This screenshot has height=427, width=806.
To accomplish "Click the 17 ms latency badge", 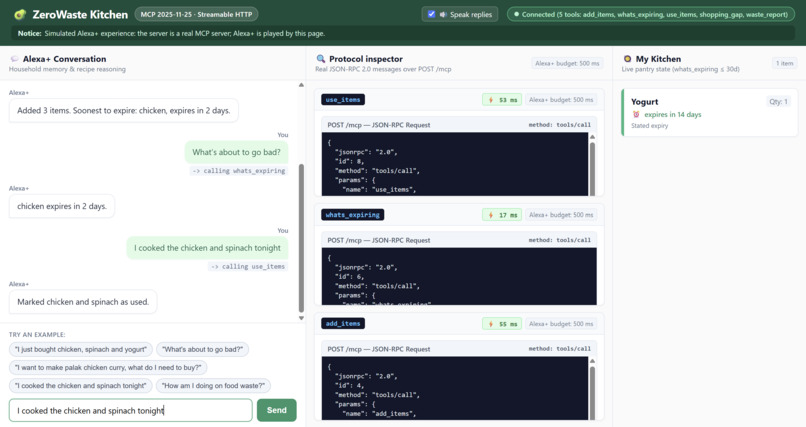I will click(502, 215).
